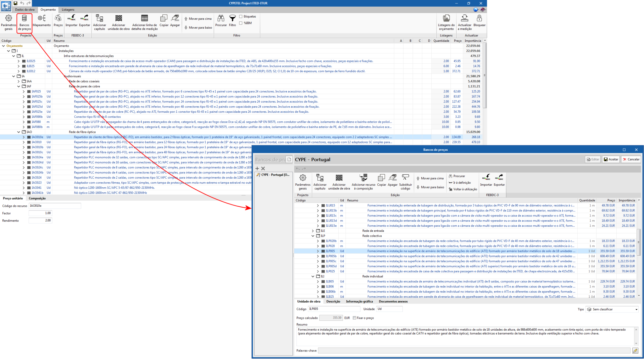The image size is (644, 359).
Task: Click the Aceitar button
Action: 611,159
